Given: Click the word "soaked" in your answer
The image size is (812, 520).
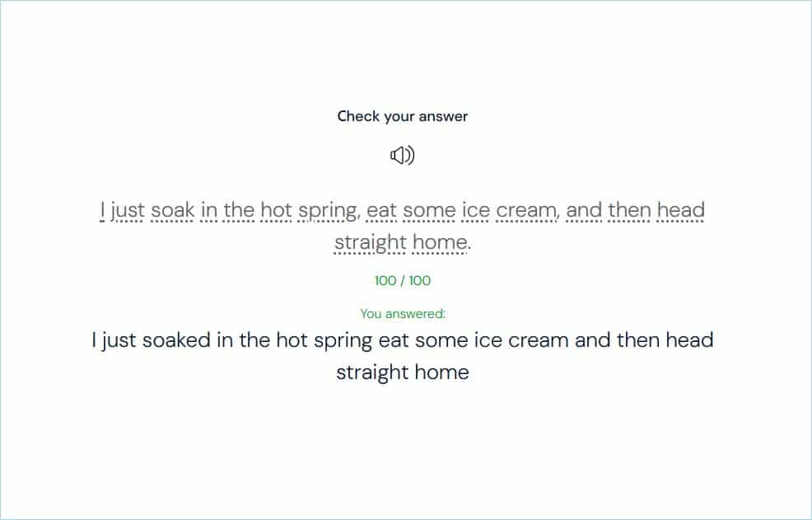Looking at the screenshot, I should [176, 340].
